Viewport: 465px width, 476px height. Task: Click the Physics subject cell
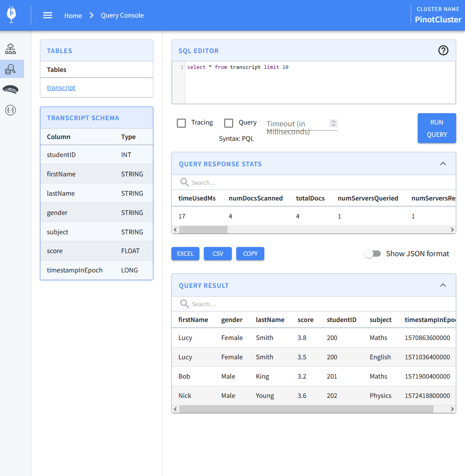coord(380,396)
